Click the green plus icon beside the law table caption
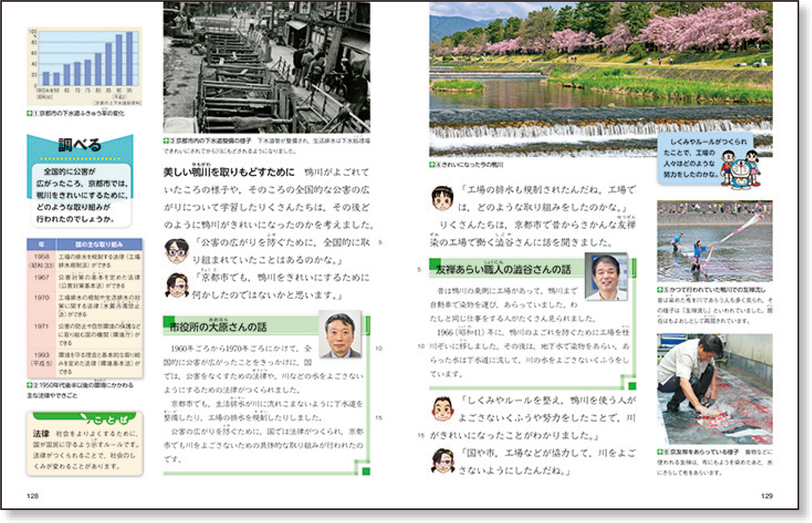The width and height of the screenshot is (812, 523). click(30, 385)
